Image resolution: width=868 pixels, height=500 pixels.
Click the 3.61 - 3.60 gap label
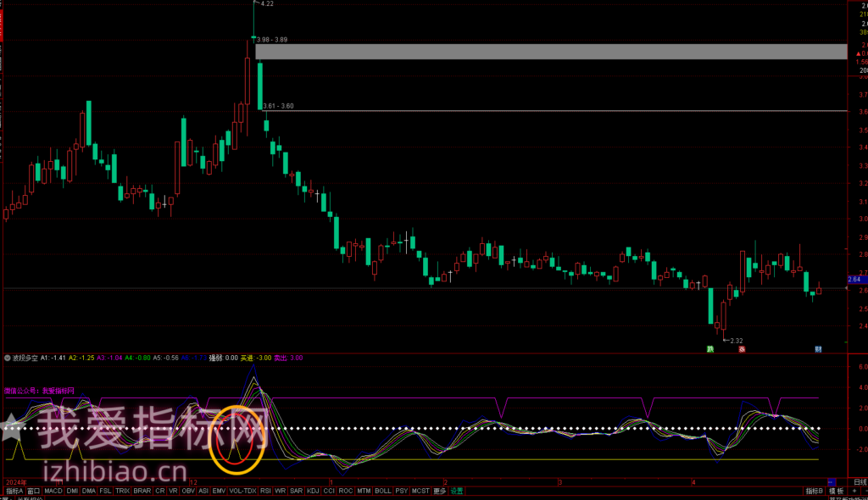click(278, 106)
